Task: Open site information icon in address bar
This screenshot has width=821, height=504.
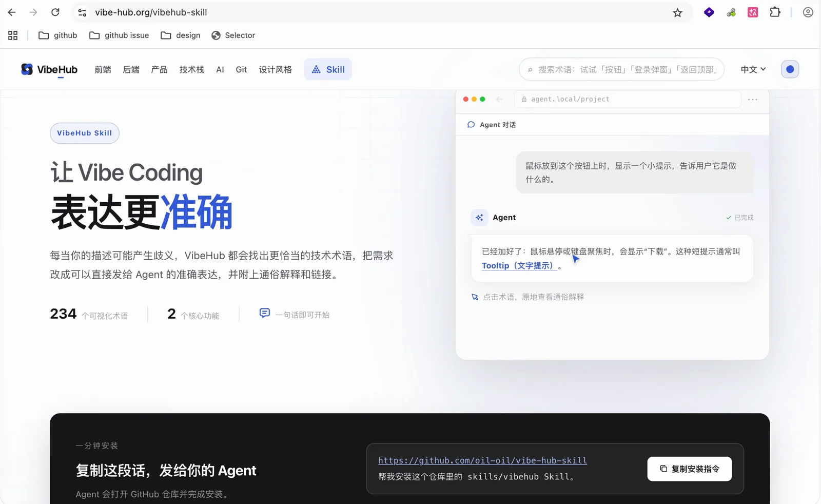Action: pos(82,12)
